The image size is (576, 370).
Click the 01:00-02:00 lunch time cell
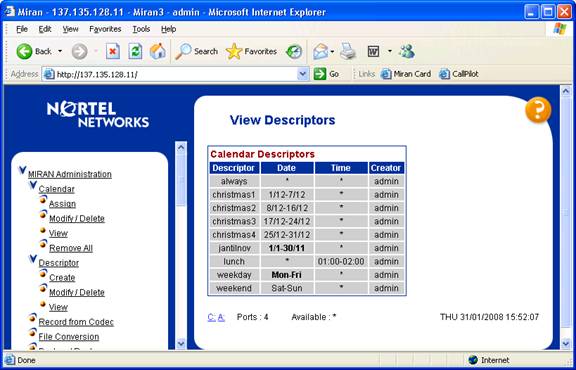(x=341, y=262)
